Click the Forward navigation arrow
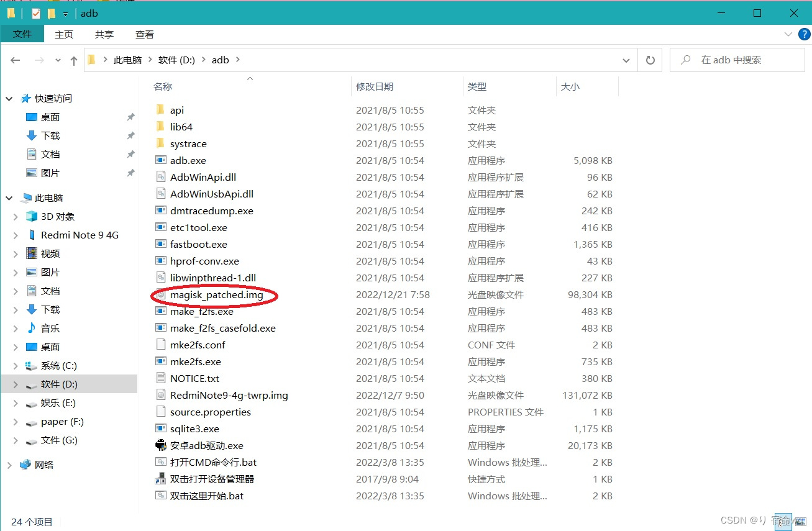 39,60
